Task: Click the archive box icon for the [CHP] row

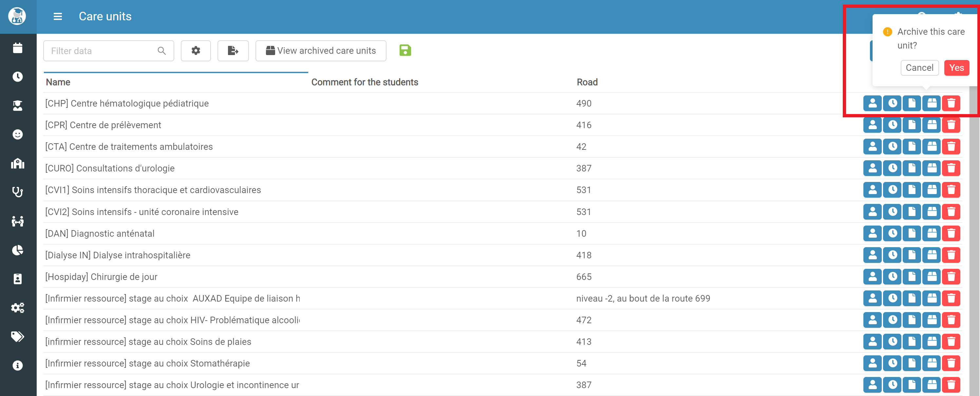Action: 931,103
